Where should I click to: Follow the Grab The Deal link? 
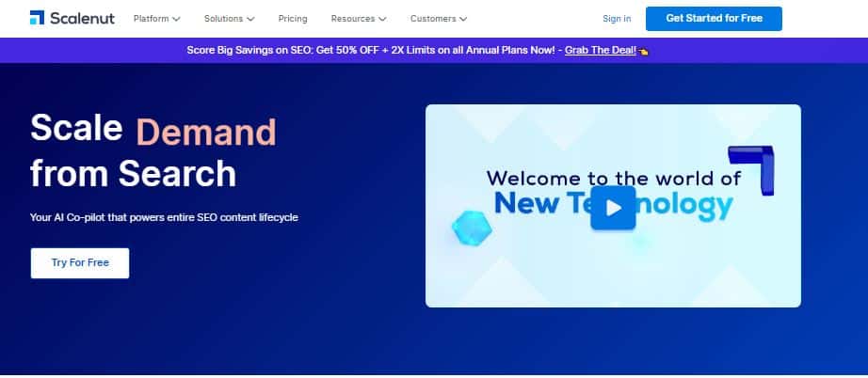(601, 50)
